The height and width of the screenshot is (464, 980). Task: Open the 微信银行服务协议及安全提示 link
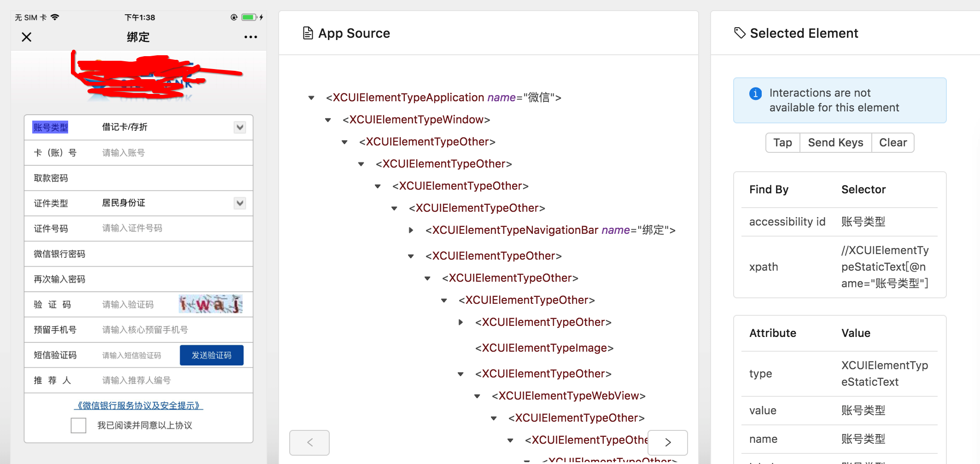click(138, 406)
